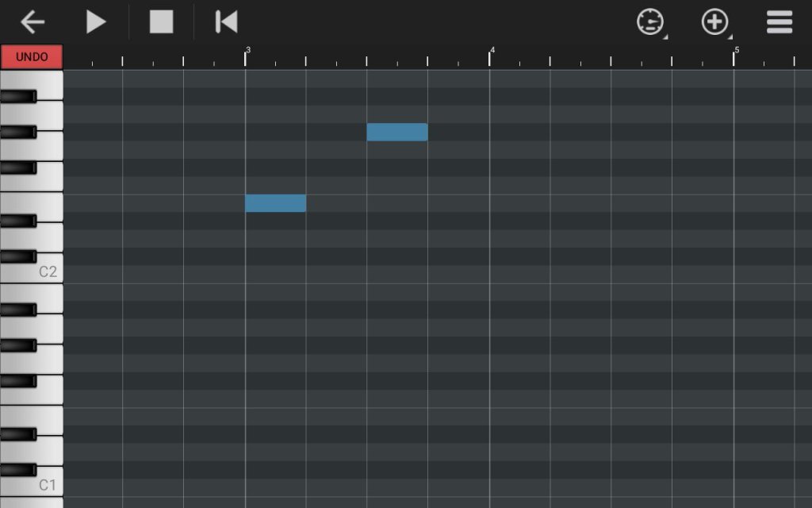The width and height of the screenshot is (812, 508).
Task: Tap the white key directly below C2
Action: 49,298
